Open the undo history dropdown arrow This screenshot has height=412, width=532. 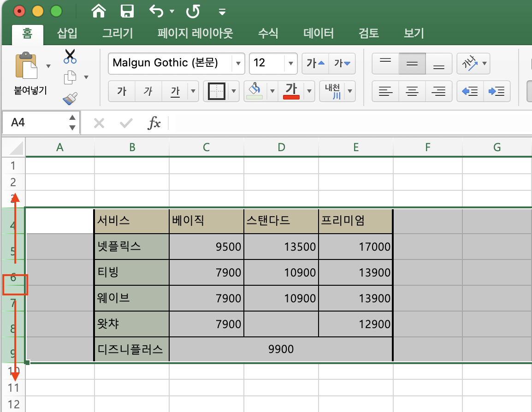pos(171,12)
